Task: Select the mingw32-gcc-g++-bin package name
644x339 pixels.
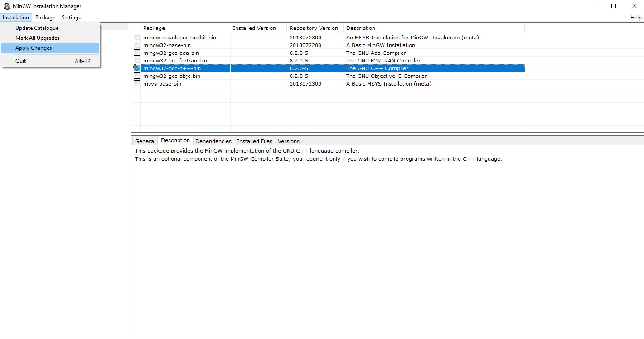Action: click(x=172, y=68)
